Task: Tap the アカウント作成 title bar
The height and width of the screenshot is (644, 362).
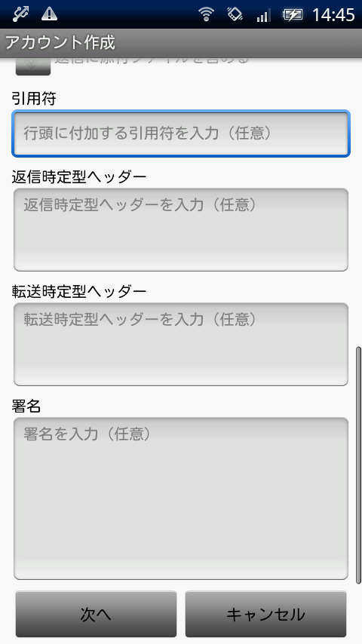Action: 181,43
